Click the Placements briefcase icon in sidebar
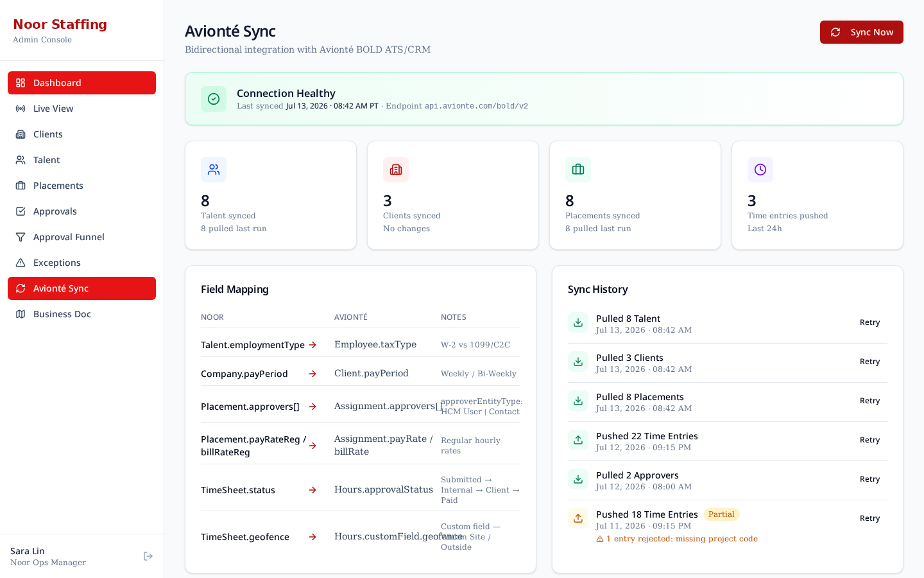Screen dimensions: 924x578 coord(21,186)
